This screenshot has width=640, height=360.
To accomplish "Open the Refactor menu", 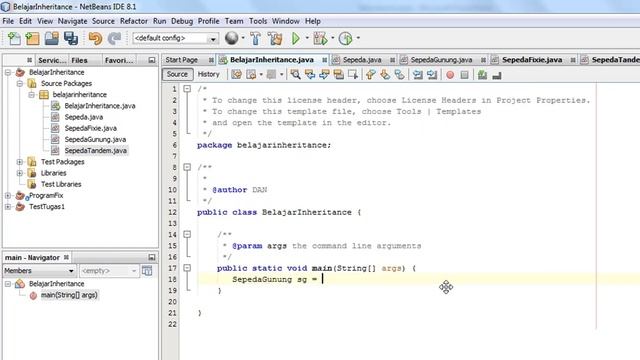I will coord(133,21).
